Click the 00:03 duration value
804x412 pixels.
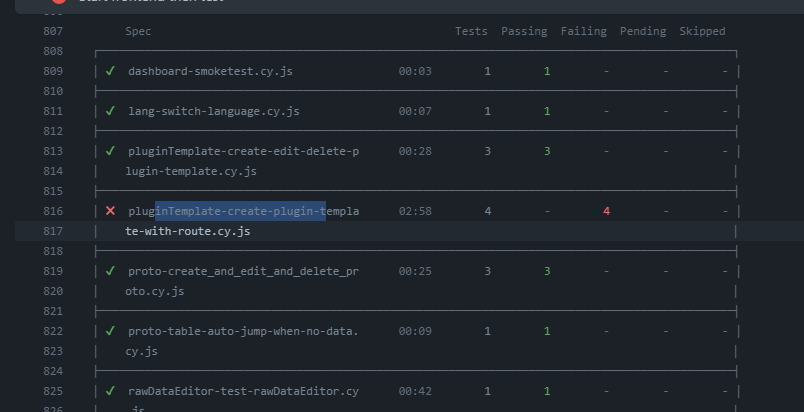coord(415,71)
